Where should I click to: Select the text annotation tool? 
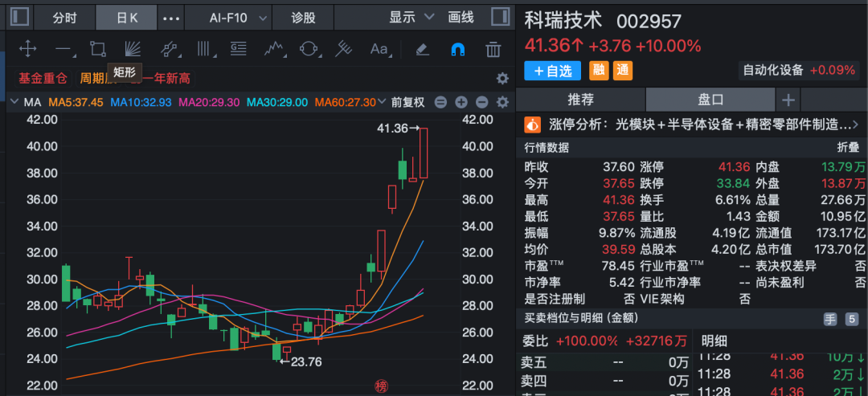click(x=379, y=49)
